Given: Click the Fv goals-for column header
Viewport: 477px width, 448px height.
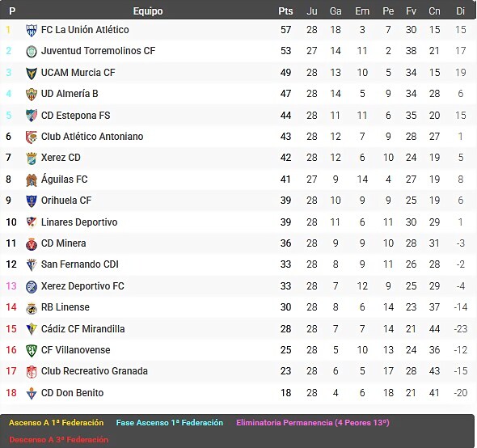Looking at the screenshot, I should coord(411,11).
